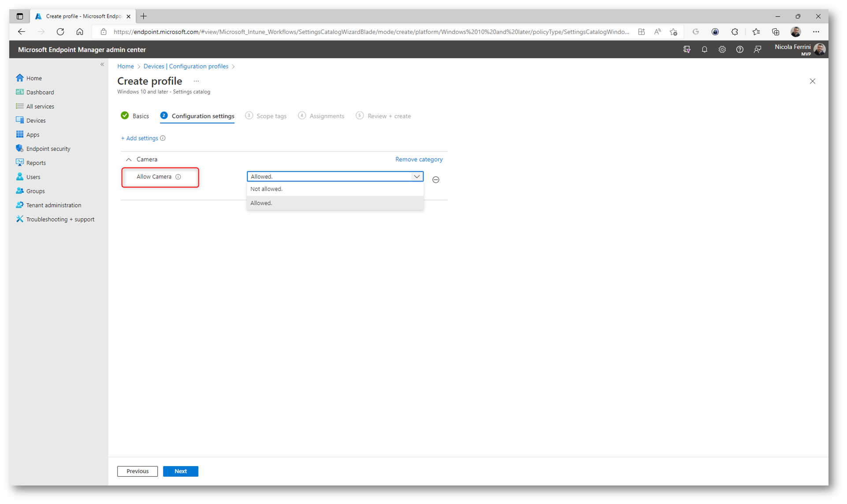
Task: Go to the Assignments step
Action: coord(321,116)
